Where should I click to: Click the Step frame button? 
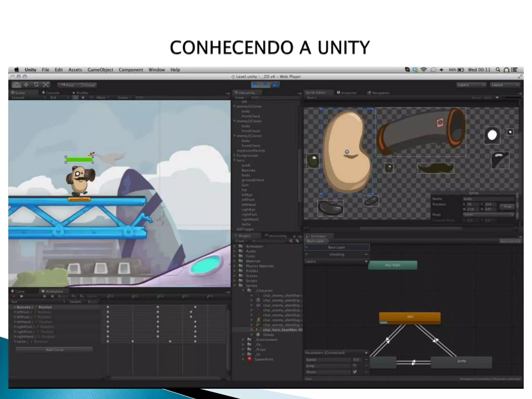(x=275, y=85)
